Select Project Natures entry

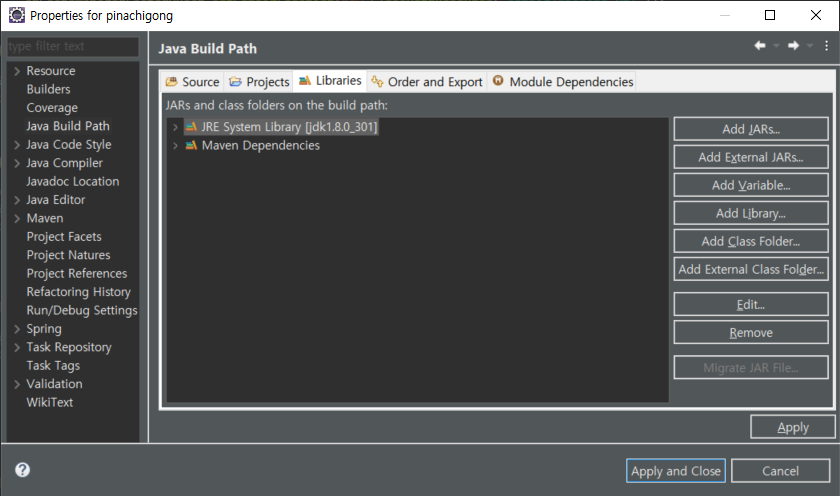point(69,255)
